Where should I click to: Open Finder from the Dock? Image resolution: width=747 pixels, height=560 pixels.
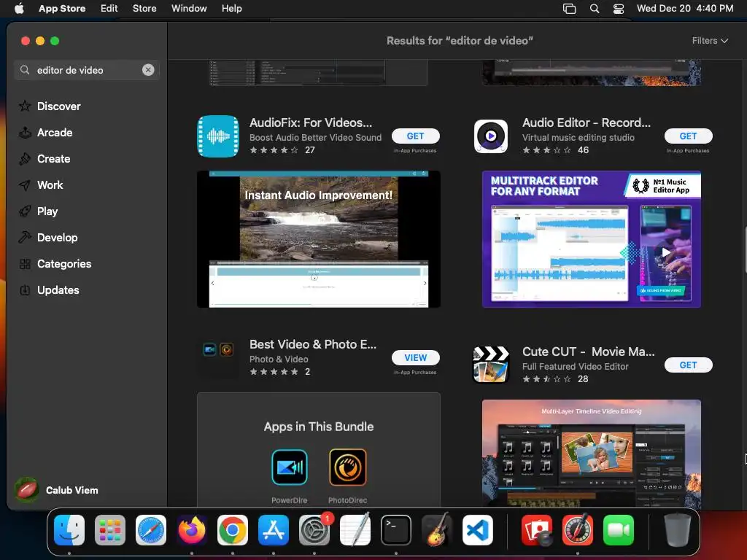click(x=69, y=530)
